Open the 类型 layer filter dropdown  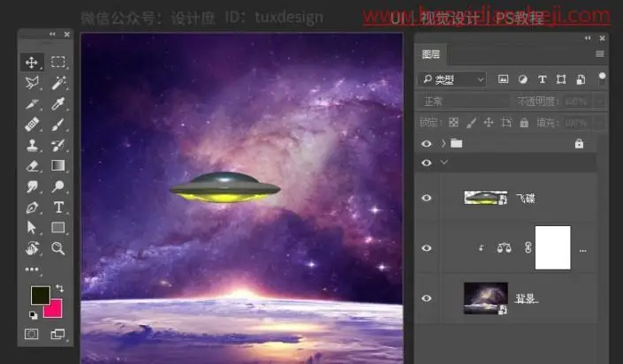(452, 80)
